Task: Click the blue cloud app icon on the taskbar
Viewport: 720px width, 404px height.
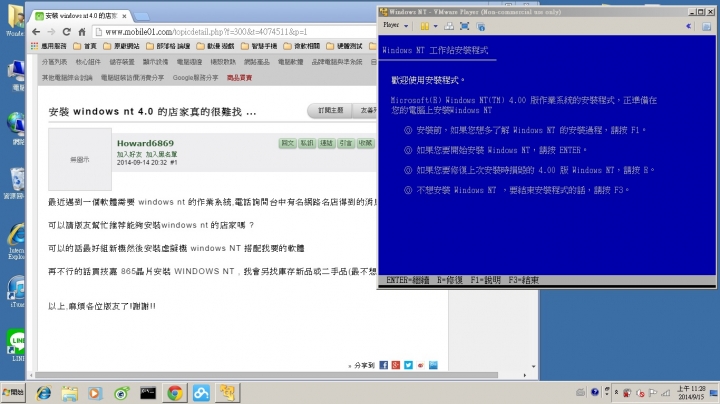Action: pos(201,393)
